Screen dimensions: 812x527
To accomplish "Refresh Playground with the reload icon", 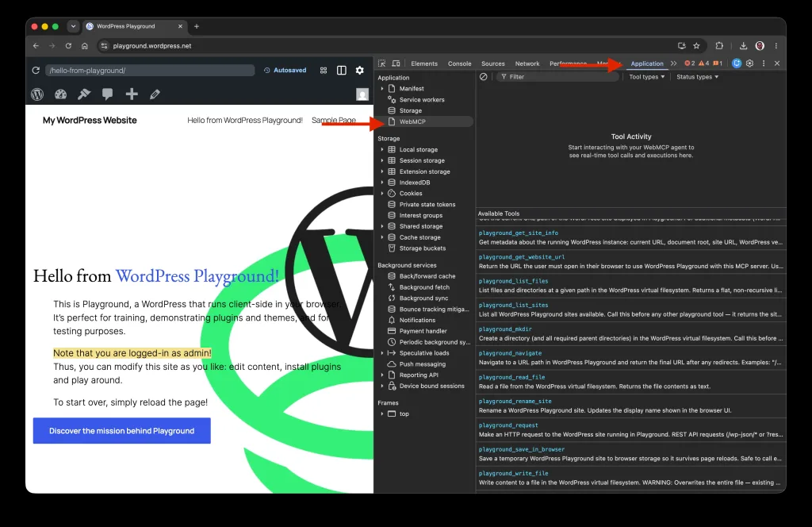I will click(36, 70).
